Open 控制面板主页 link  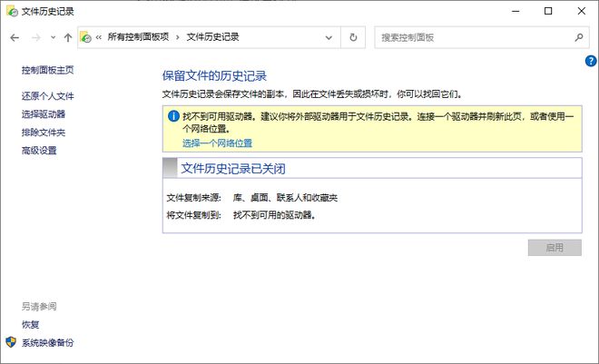pos(48,70)
